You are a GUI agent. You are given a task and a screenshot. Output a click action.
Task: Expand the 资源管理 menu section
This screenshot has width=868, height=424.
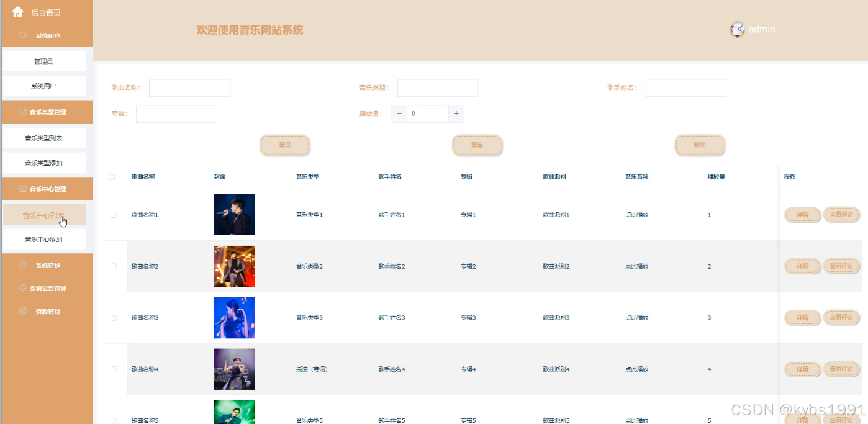[47, 311]
